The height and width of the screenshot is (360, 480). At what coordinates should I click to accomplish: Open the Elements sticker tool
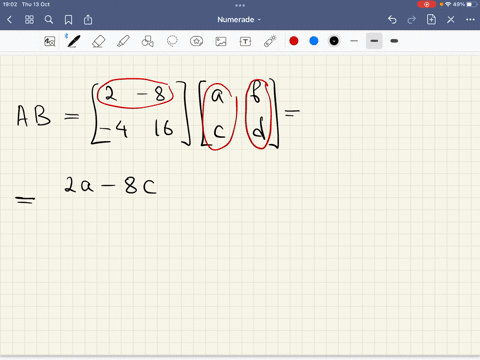pyautogui.click(x=196, y=41)
